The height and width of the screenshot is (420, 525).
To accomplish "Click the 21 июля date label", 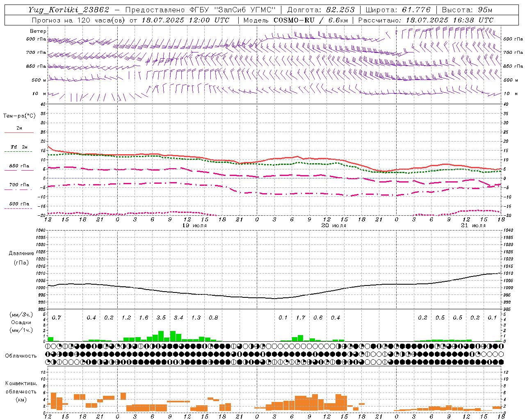I will [x=473, y=226].
